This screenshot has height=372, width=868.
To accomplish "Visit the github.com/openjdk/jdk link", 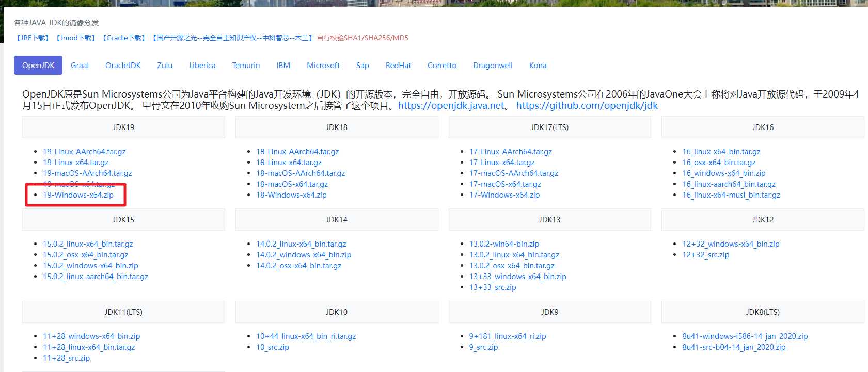I will (x=587, y=106).
